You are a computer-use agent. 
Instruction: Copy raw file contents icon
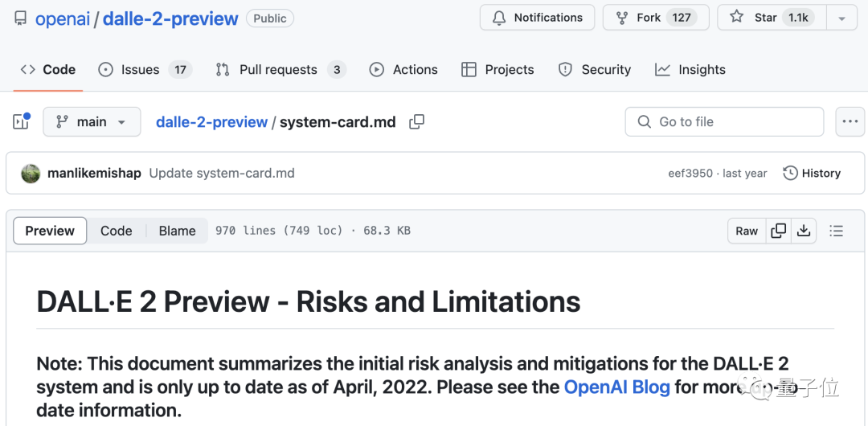click(x=778, y=231)
